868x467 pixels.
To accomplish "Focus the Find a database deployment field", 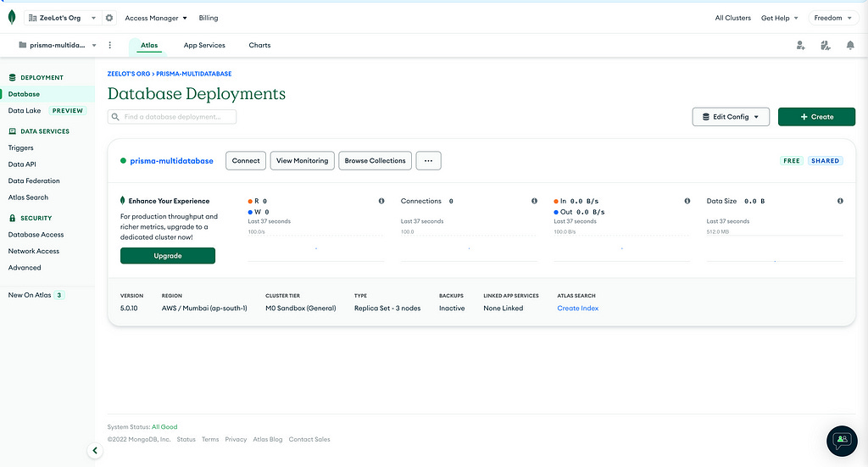I will coord(172,117).
